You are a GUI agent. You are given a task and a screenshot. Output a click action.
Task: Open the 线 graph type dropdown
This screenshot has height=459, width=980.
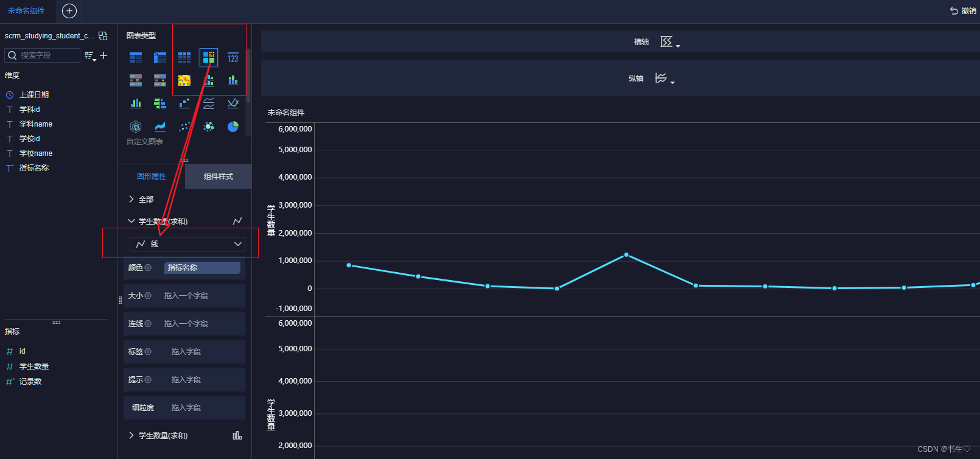pos(187,244)
